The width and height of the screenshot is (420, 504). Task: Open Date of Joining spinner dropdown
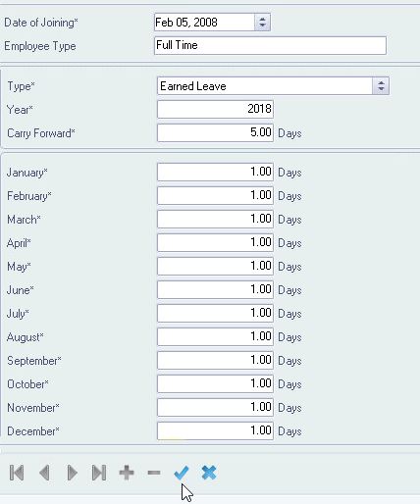(x=262, y=23)
